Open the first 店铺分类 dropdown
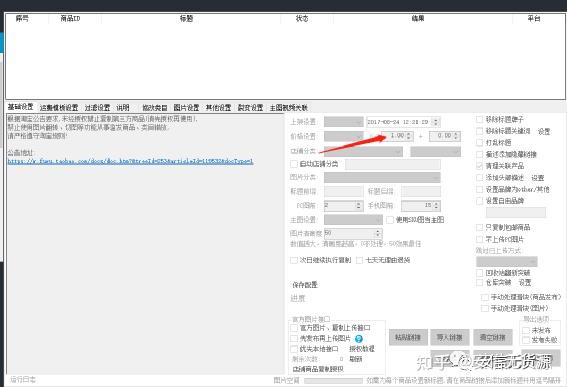This screenshot has height=387, width=567. pos(363,151)
